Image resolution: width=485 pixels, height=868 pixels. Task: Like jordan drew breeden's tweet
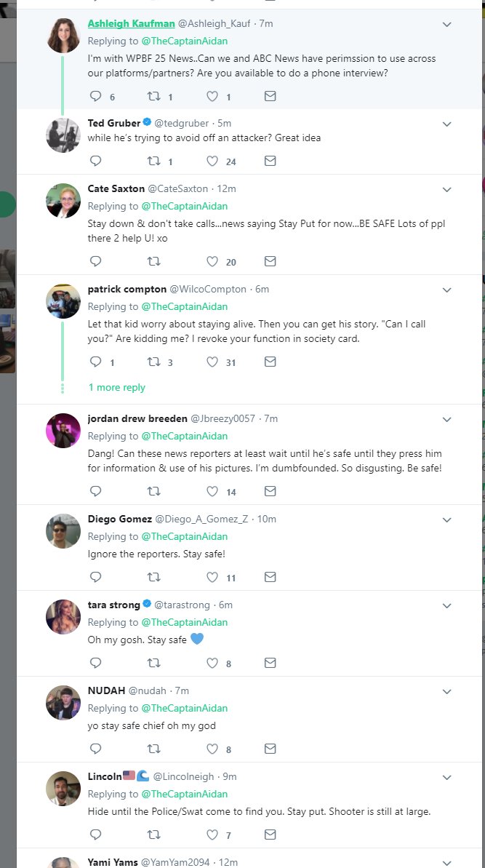212,491
